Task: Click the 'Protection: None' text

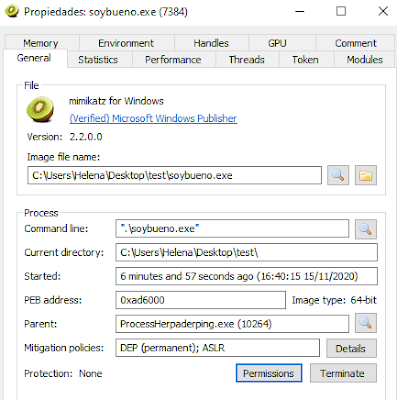Action: tap(63, 374)
